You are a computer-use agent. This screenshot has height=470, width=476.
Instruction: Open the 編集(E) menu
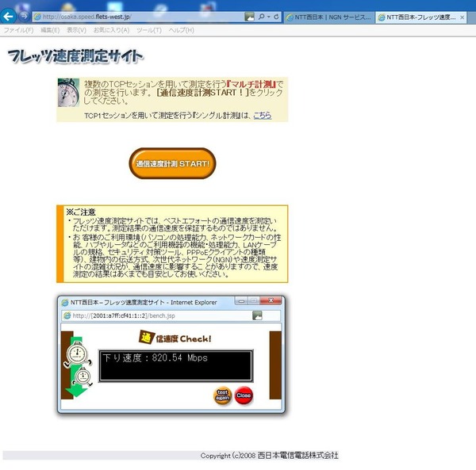click(50, 30)
